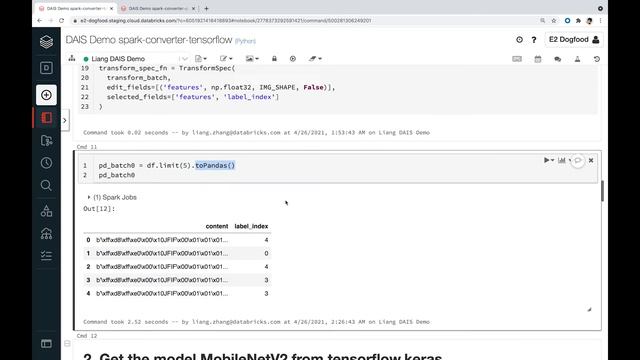640x360 pixels.
Task: Open the Workspace notebook icon in the sidebar
Action: 47,118
